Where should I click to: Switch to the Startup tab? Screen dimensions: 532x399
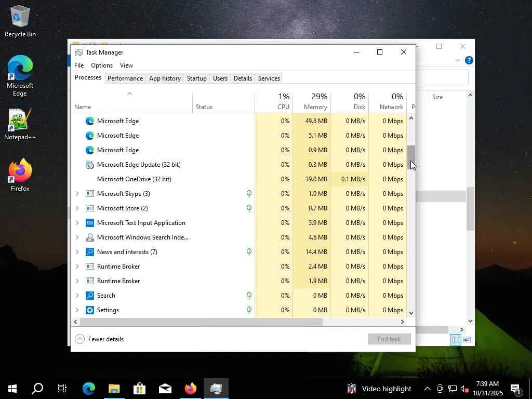pyautogui.click(x=197, y=78)
